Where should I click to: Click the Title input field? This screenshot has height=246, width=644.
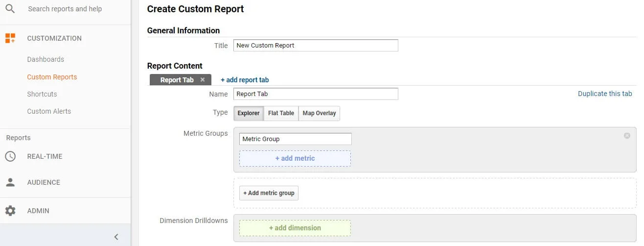316,45
